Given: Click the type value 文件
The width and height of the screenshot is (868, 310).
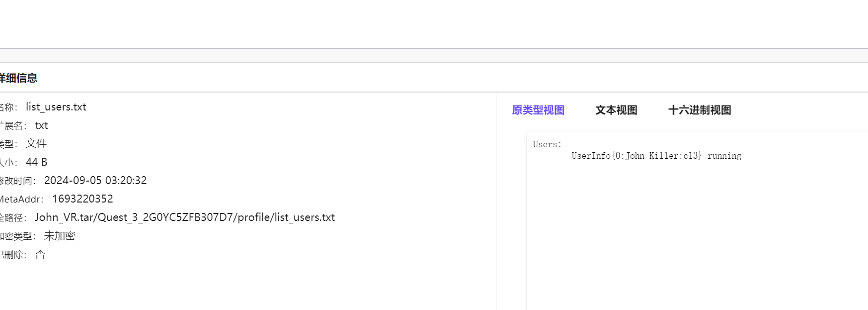Looking at the screenshot, I should (36, 144).
